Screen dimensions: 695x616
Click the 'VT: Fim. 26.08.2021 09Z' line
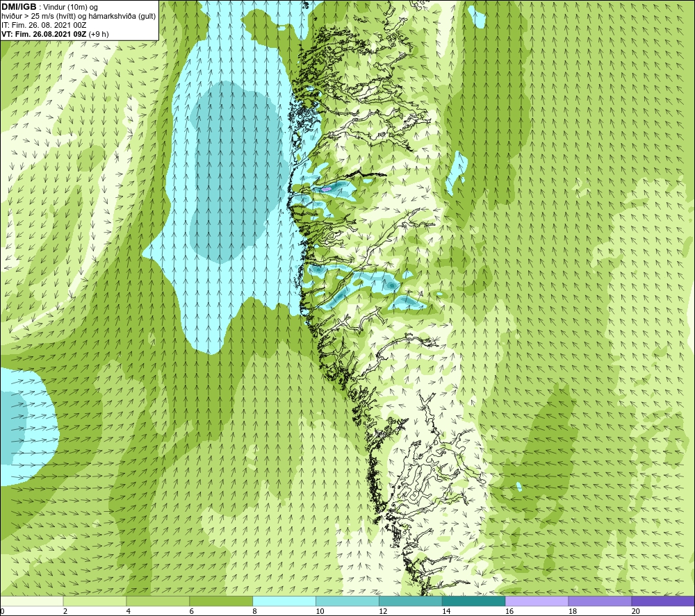coord(44,34)
